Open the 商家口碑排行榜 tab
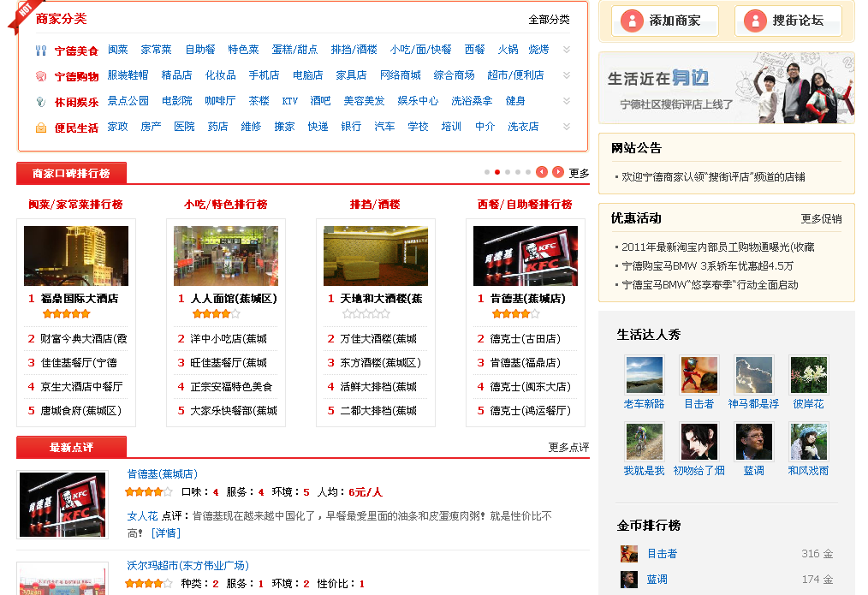Viewport: 868px width, 595px height. pos(71,173)
